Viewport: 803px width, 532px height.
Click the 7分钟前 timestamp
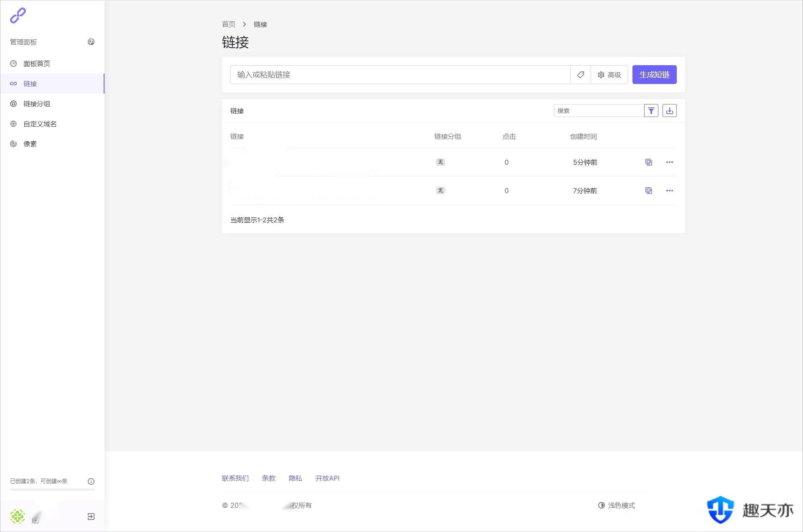[585, 191]
